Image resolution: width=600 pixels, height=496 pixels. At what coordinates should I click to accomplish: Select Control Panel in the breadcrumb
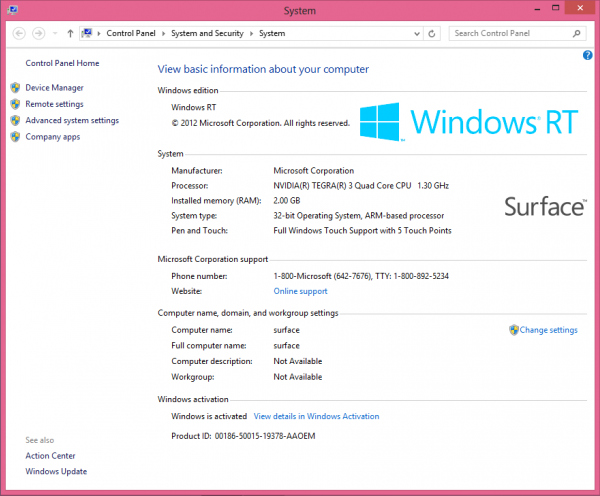tap(131, 33)
